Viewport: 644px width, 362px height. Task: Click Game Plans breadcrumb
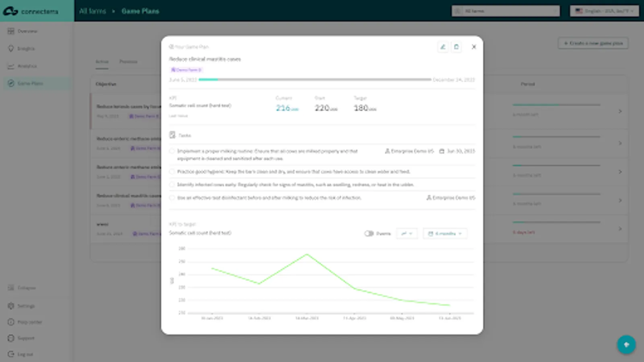140,11
